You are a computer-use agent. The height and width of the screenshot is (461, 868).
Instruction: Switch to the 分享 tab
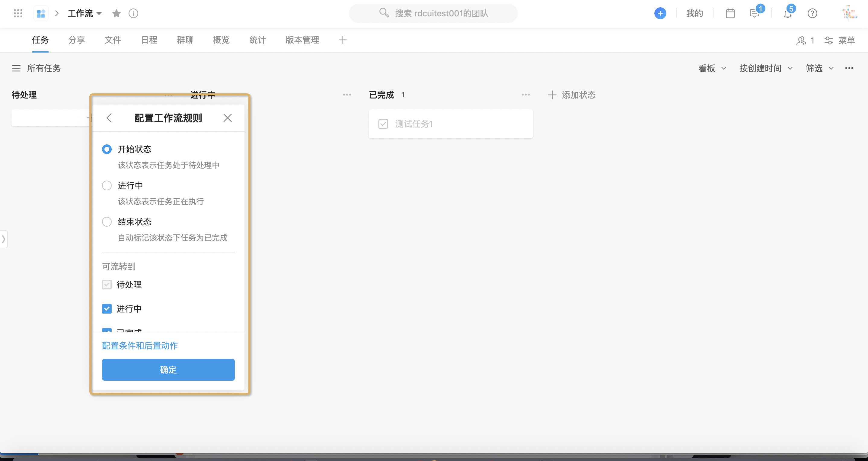click(76, 40)
